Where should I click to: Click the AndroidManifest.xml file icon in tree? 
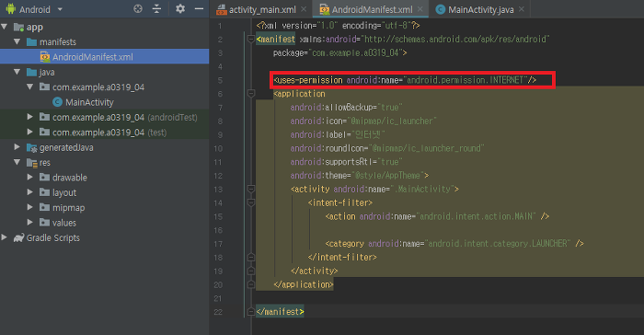(x=45, y=57)
